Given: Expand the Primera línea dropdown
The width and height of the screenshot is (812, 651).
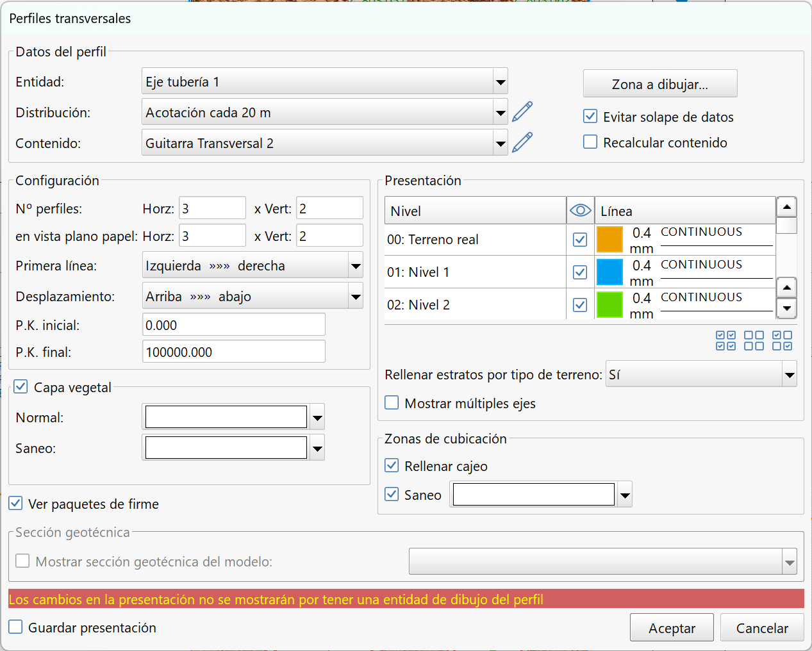Looking at the screenshot, I should tap(356, 266).
